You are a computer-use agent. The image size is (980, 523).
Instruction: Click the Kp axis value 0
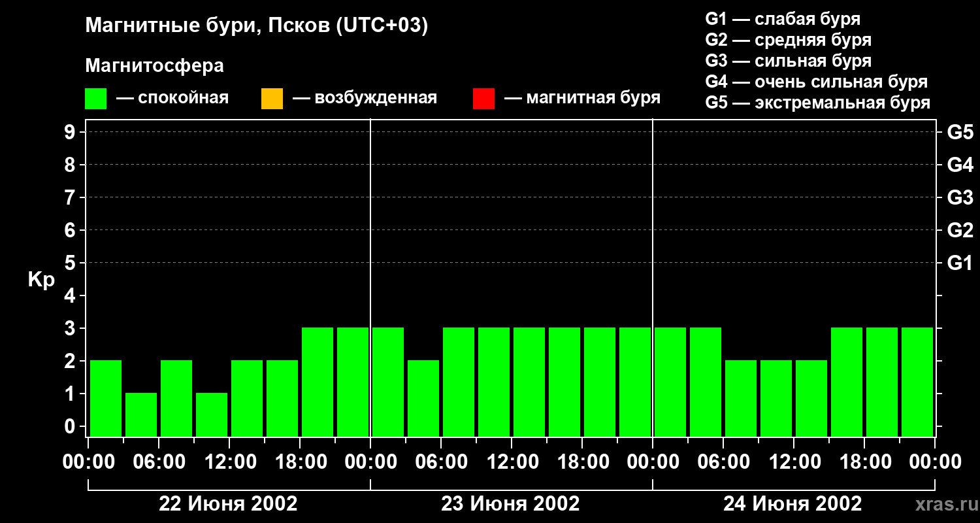coord(71,426)
